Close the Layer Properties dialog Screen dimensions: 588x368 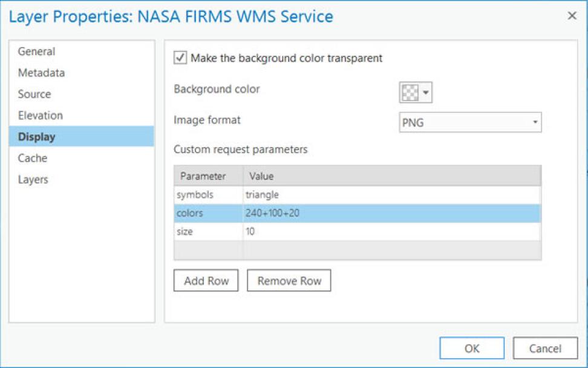coord(572,16)
